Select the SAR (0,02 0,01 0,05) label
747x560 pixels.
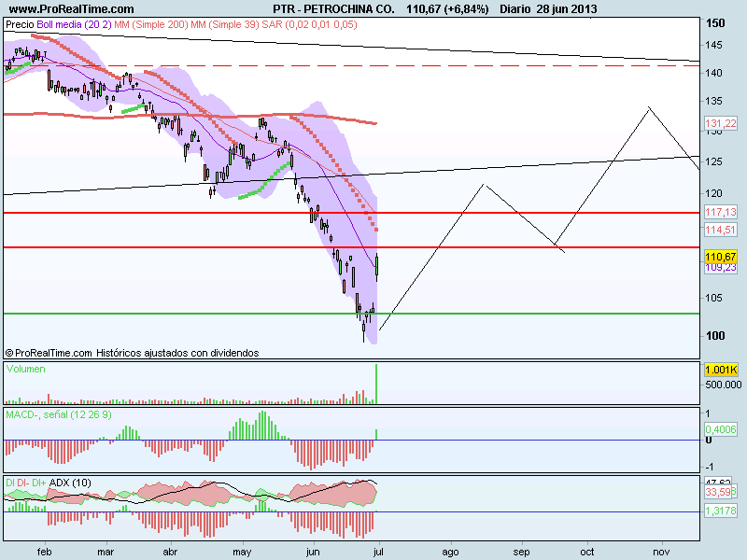pos(309,24)
